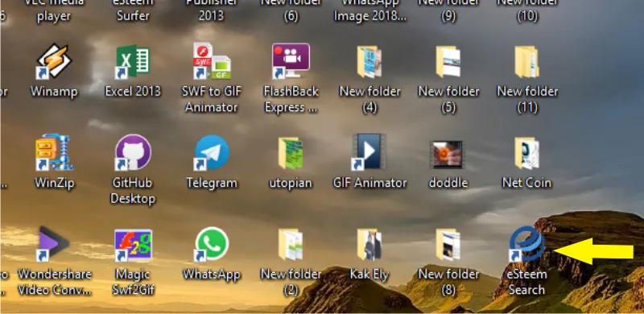Launch the Excel 2013 shortcut

pos(133,62)
